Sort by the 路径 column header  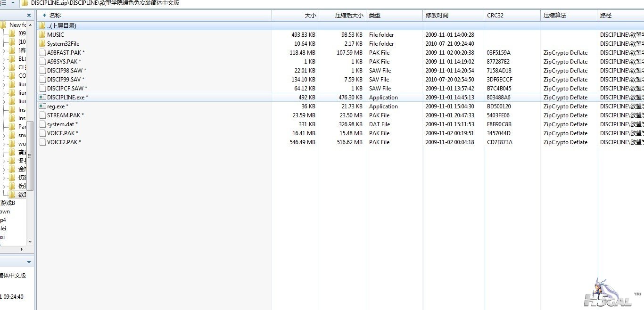[621, 15]
